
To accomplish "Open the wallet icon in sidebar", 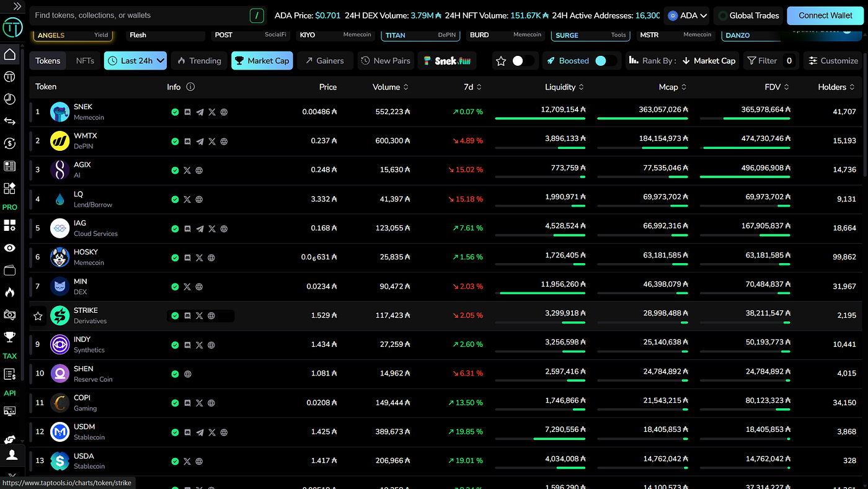I will (x=10, y=270).
